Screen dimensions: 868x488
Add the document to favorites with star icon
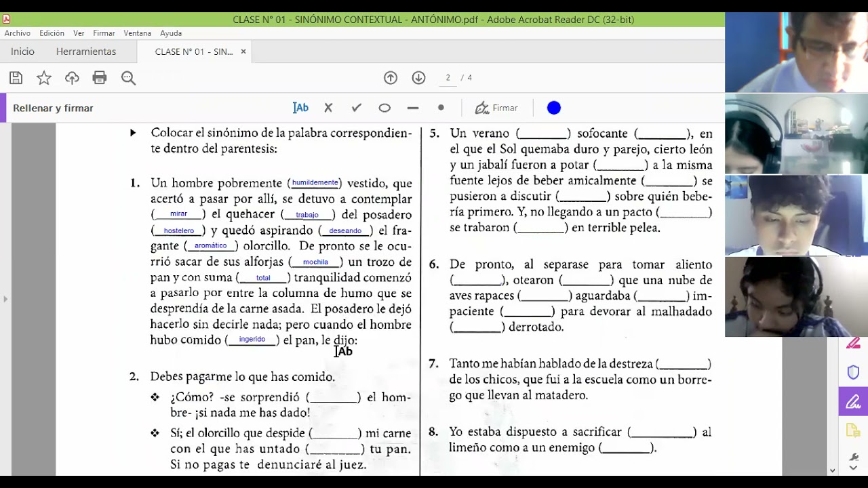click(x=44, y=78)
